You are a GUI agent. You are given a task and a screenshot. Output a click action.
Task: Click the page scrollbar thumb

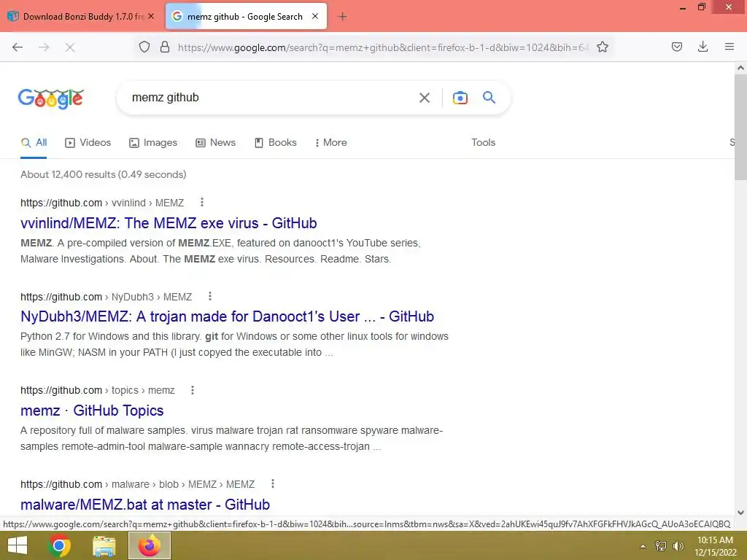740,127
